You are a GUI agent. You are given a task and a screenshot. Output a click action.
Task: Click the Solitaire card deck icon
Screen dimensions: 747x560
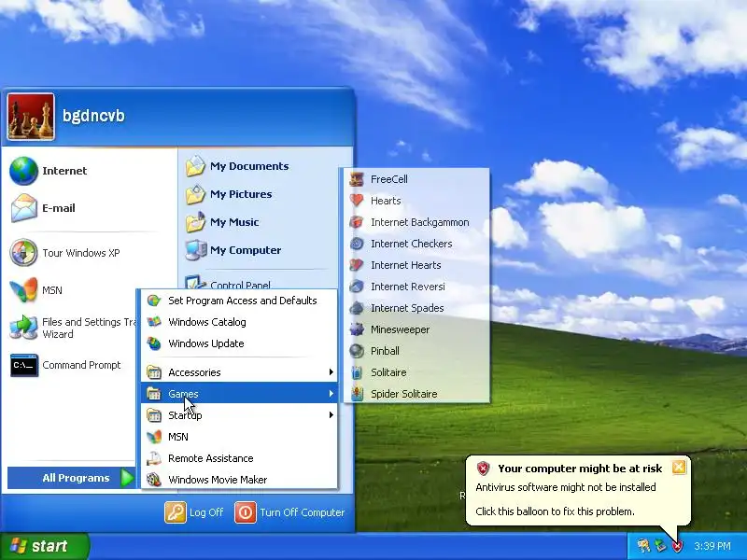point(357,372)
